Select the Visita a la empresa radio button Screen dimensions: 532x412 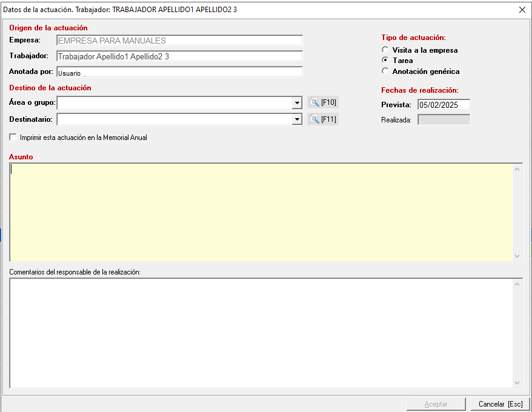(385, 50)
